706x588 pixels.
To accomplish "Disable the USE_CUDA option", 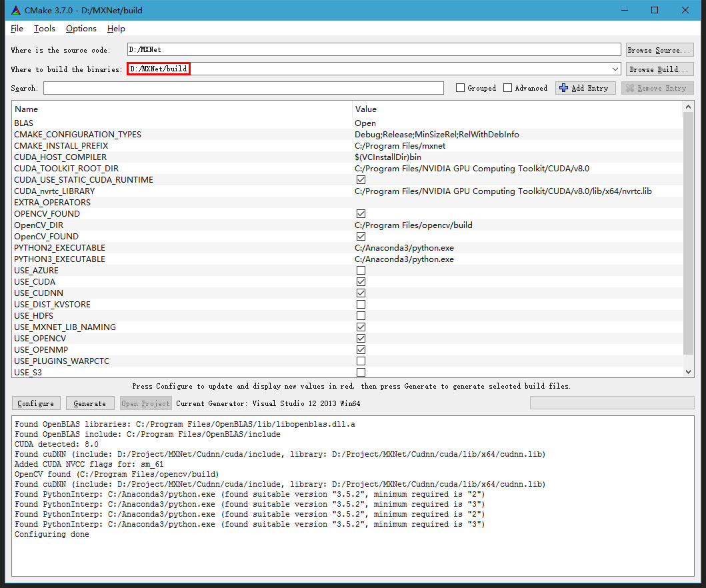I will (x=361, y=282).
